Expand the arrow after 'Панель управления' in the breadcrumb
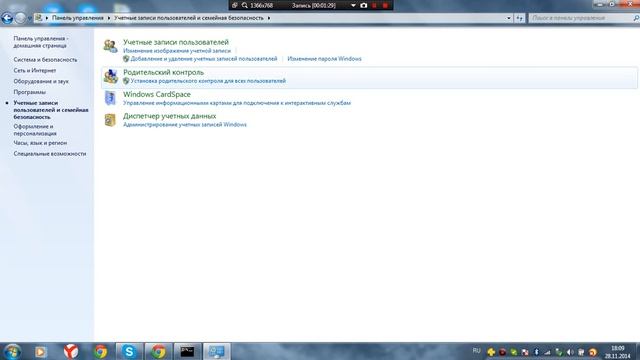This screenshot has width=640, height=360. coord(109,18)
